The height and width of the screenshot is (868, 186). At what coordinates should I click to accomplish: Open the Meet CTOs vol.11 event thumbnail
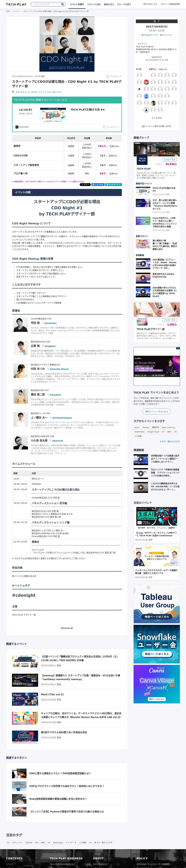25,699
